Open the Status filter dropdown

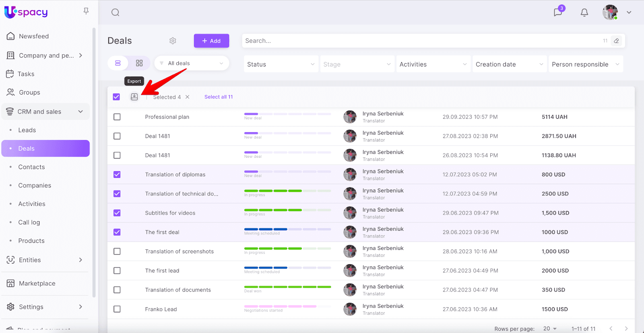pyautogui.click(x=281, y=64)
